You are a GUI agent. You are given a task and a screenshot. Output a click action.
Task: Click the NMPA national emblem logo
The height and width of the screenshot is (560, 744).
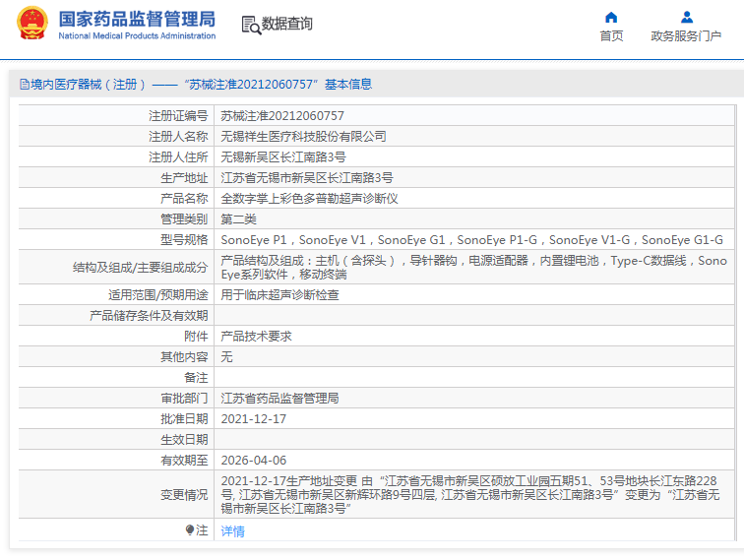31,23
